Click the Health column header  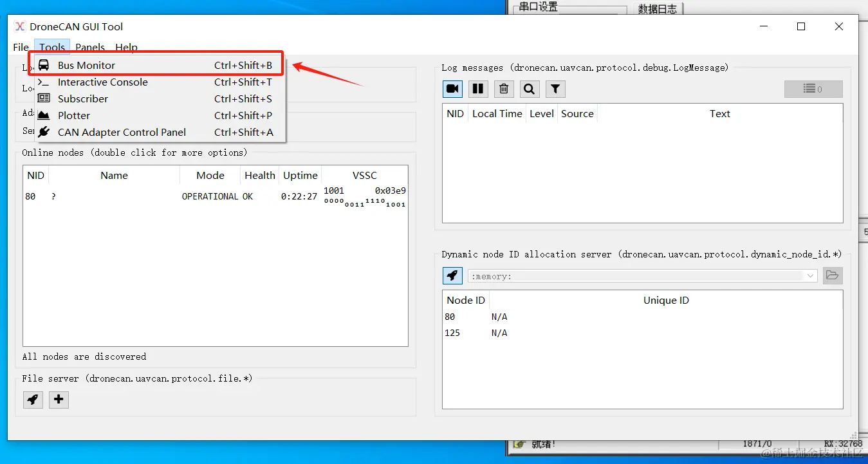(260, 175)
